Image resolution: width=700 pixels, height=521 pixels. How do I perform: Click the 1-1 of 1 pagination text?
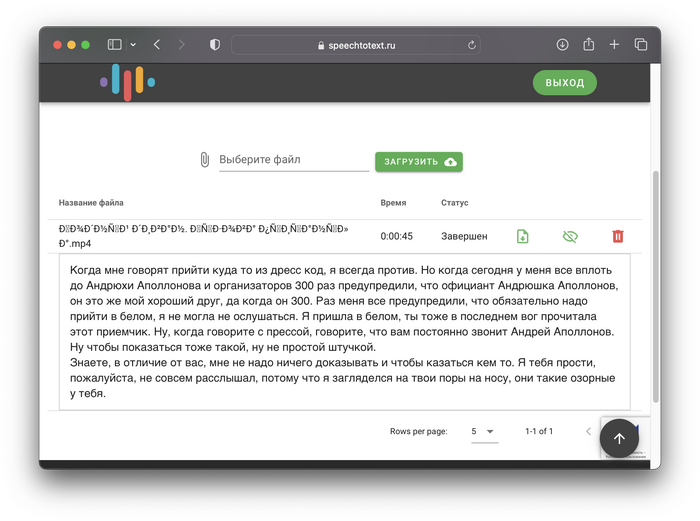click(x=539, y=431)
